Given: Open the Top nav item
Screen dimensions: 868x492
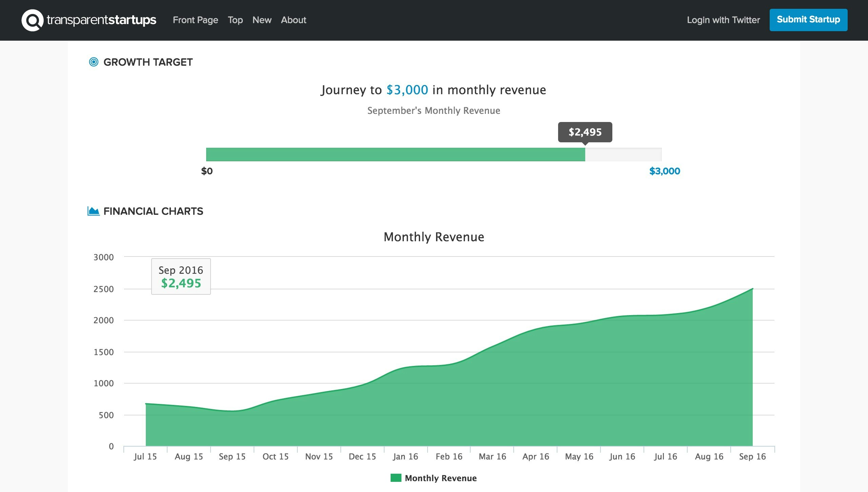Looking at the screenshot, I should 235,20.
